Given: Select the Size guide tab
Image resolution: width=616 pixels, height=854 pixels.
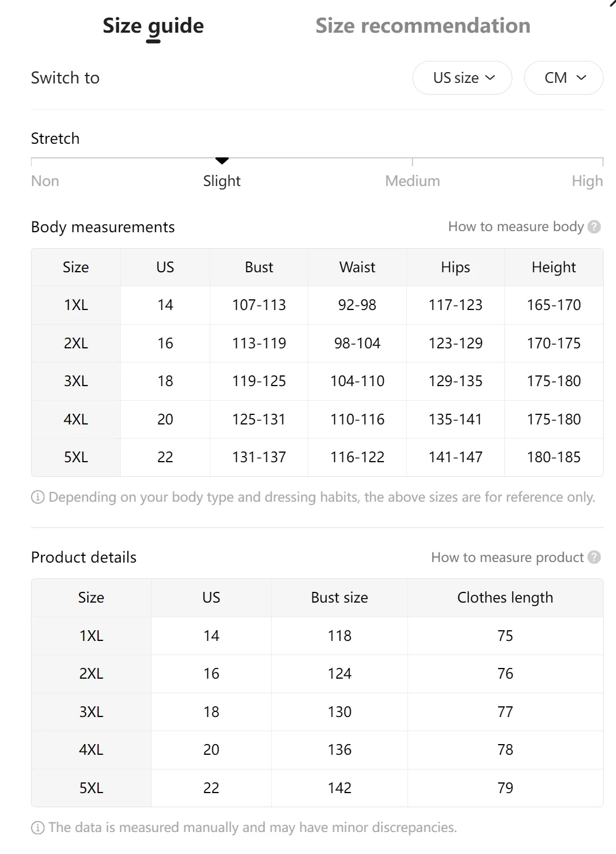Looking at the screenshot, I should pos(153,26).
